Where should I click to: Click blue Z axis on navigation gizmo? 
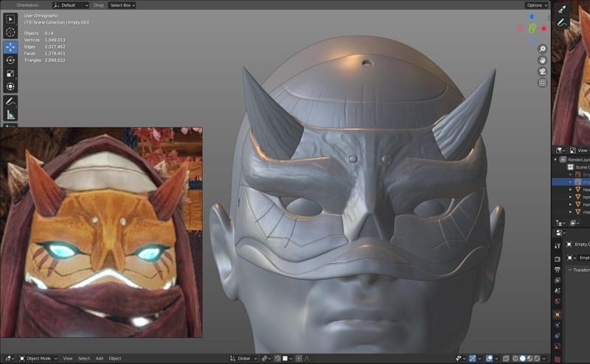(532, 16)
